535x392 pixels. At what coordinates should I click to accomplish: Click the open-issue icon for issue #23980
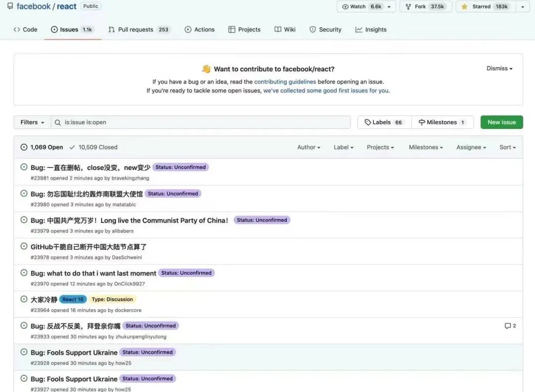click(x=24, y=193)
